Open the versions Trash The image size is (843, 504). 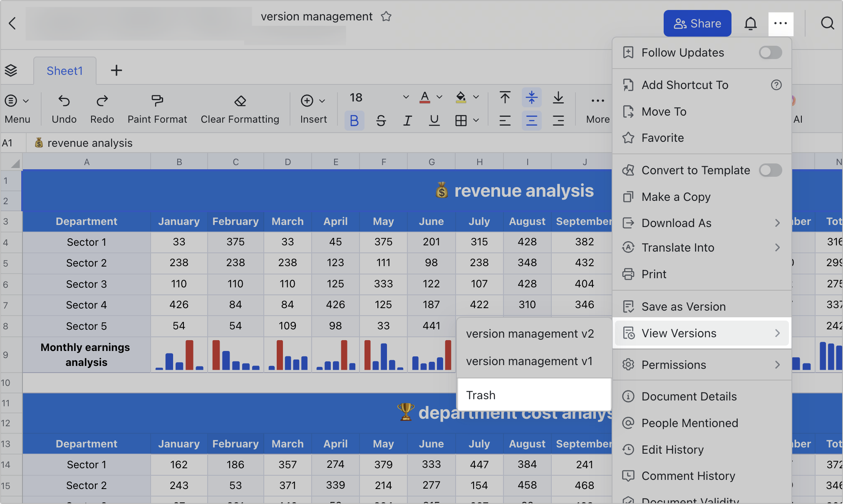coord(534,395)
